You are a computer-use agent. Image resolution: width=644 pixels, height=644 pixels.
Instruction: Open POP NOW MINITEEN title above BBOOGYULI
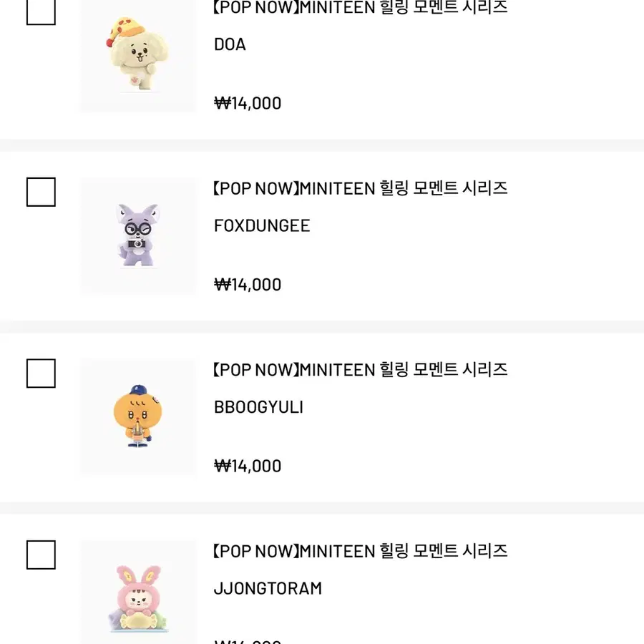tap(360, 370)
